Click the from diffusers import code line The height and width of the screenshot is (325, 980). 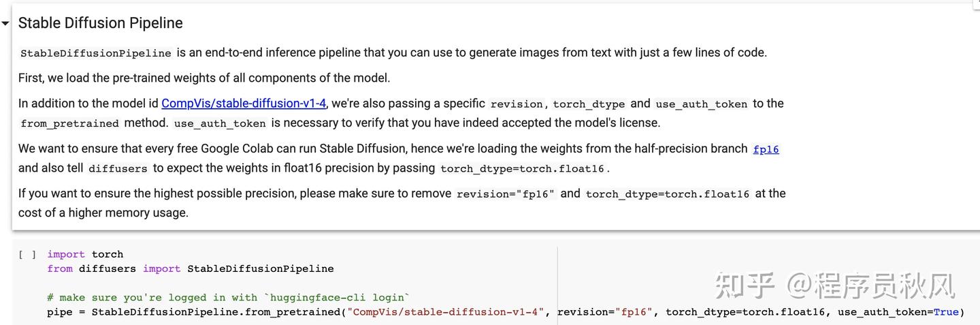pos(190,269)
